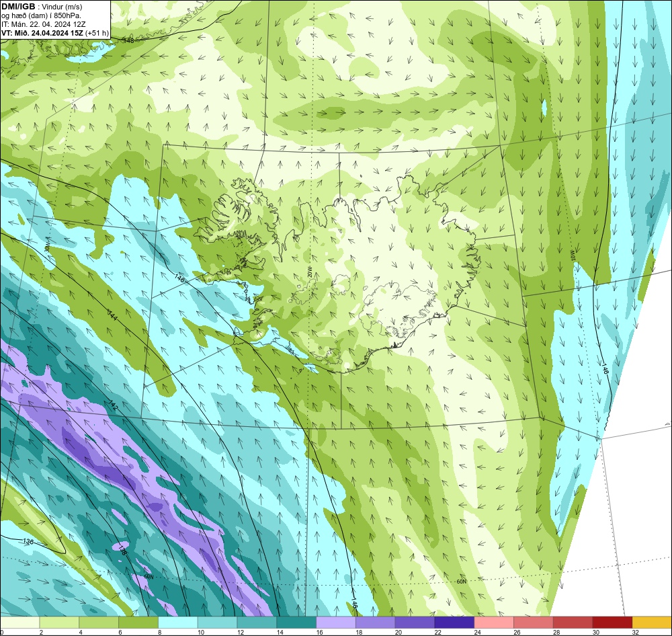Viewport: 672px width, 636px height.
Task: Click the 142 contour label
Action: 112,405
